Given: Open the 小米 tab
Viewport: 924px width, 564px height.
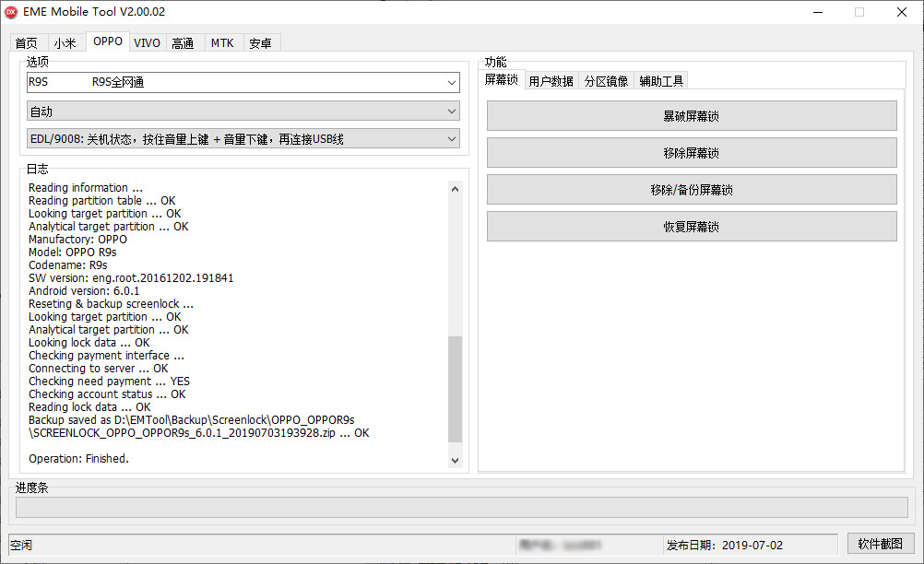Looking at the screenshot, I should (65, 43).
